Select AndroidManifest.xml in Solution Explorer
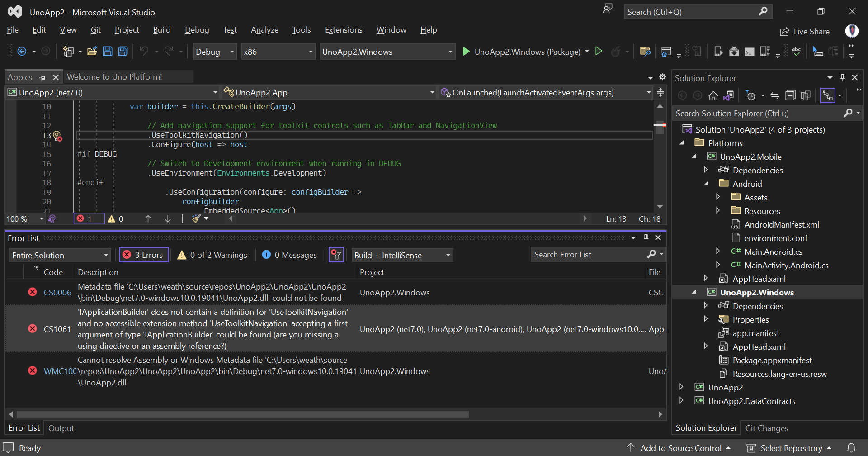 pyautogui.click(x=781, y=224)
